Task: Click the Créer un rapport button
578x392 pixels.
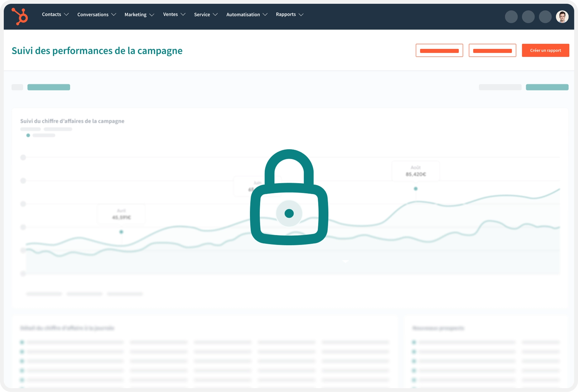Action: [545, 50]
